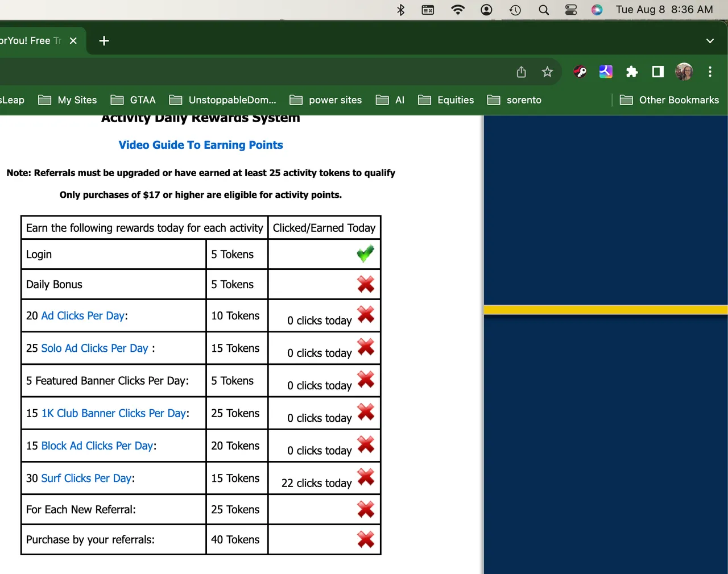Toggle the browser side panel

tap(658, 72)
